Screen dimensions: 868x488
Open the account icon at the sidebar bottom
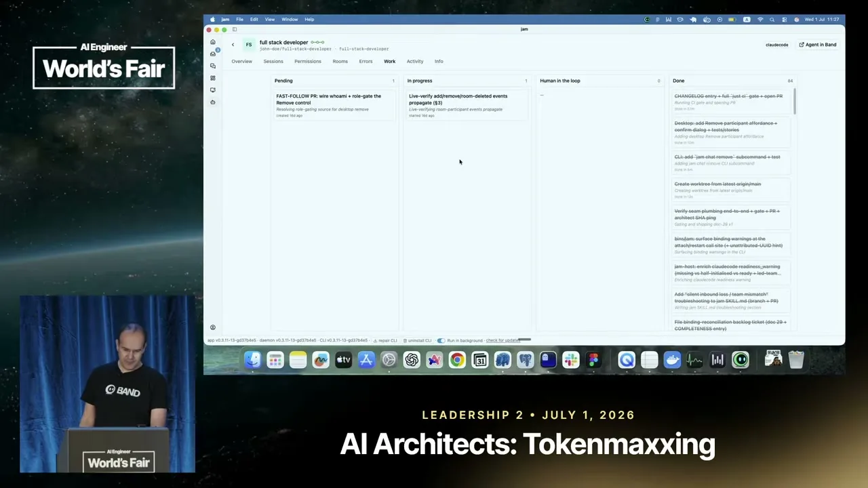click(213, 327)
